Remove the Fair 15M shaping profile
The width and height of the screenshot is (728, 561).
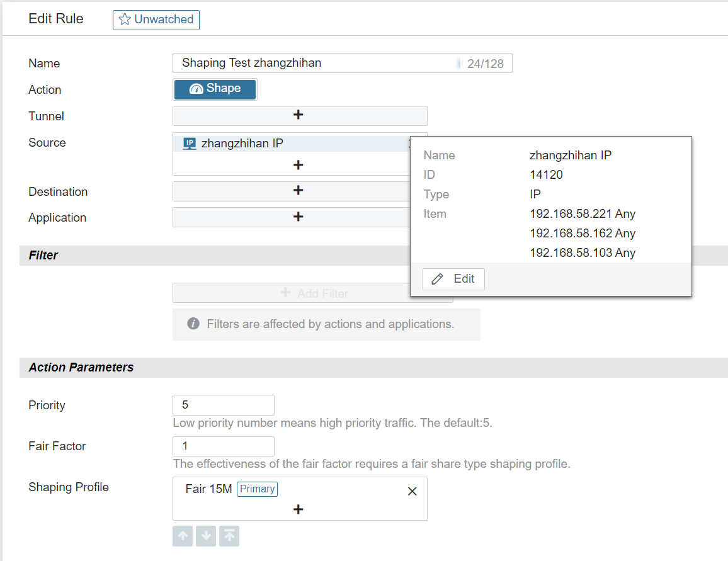pos(412,491)
